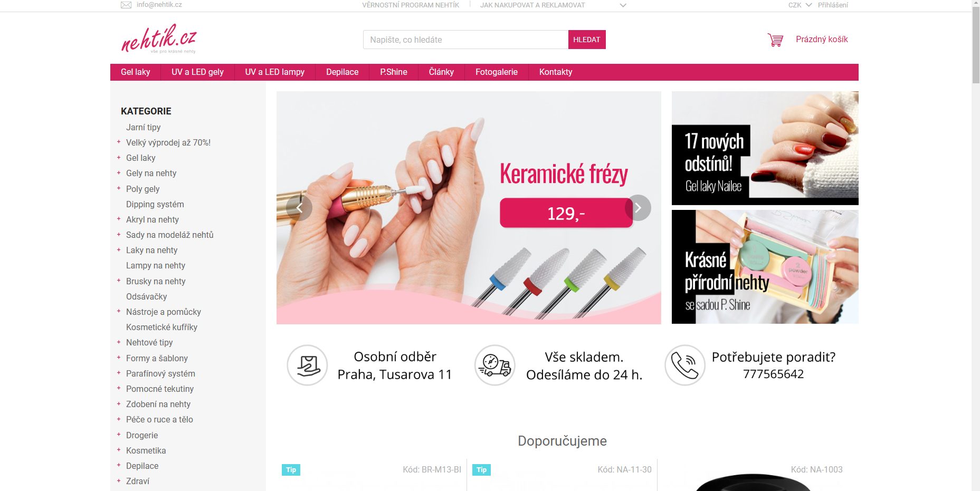
Task: Expand the Gel laky category plus
Action: [119, 158]
